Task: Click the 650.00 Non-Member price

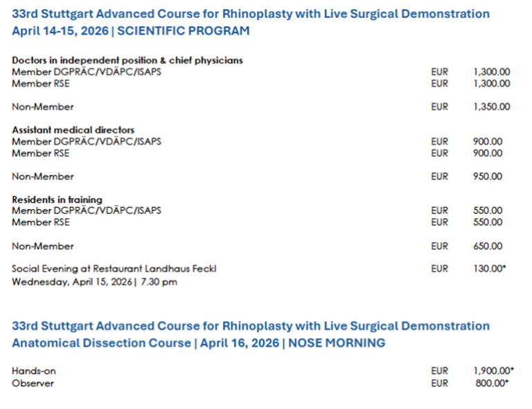Action: pyautogui.click(x=488, y=246)
